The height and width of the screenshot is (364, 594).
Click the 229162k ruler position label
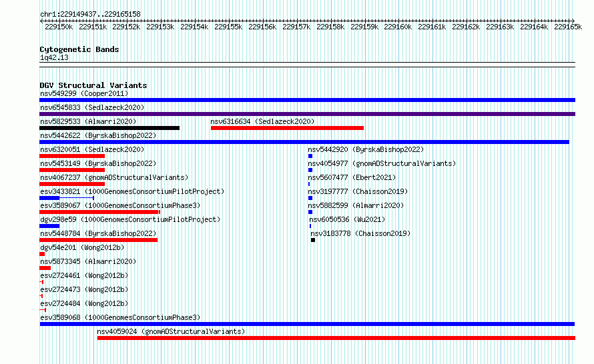pos(466,27)
